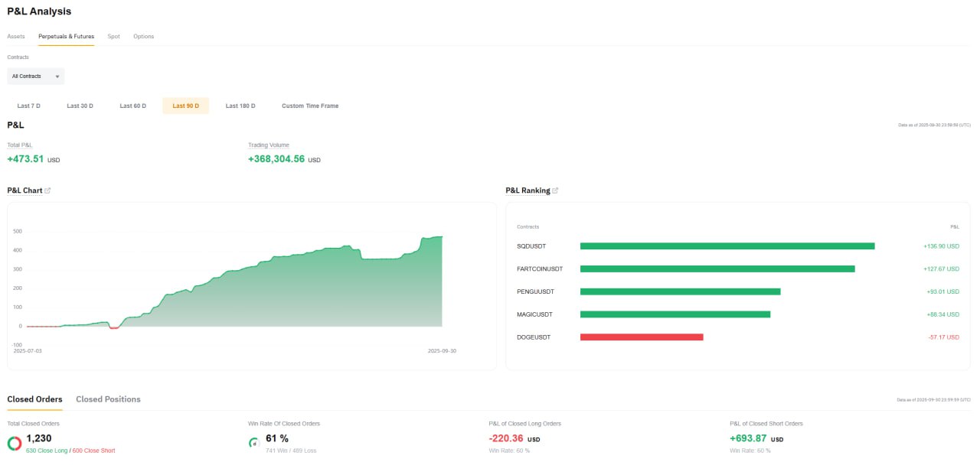This screenshot has height=472, width=980.
Task: Select Perpetuals & Futures tab
Action: point(66,37)
